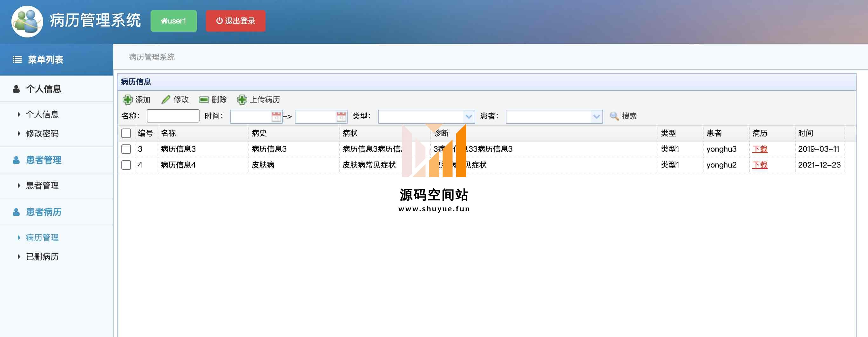Click the 名称 name search input field
Screen dimensions: 868x337
coord(173,116)
